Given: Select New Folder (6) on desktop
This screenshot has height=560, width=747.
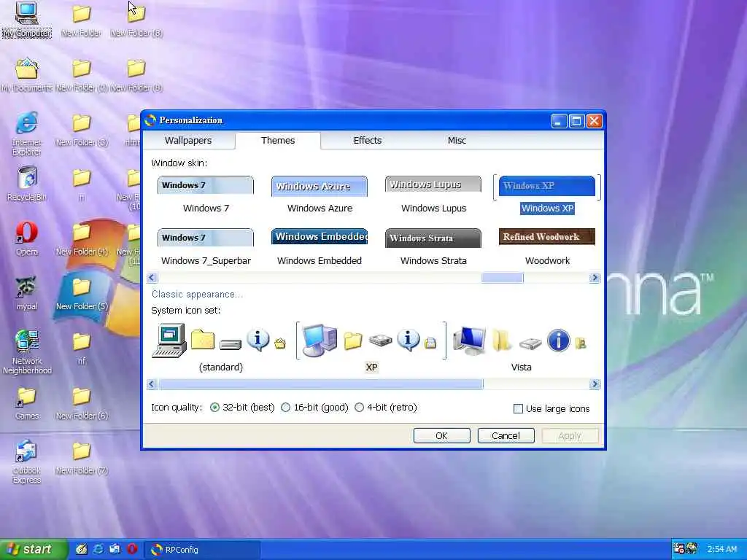Looking at the screenshot, I should point(82,403).
